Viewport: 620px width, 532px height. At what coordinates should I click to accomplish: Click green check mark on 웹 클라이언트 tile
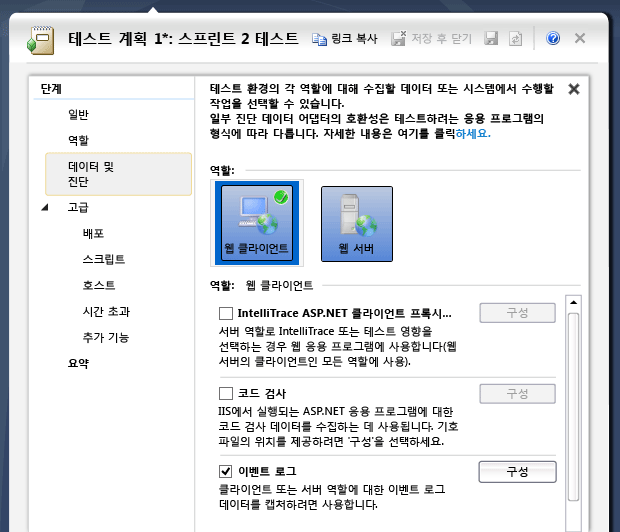281,197
